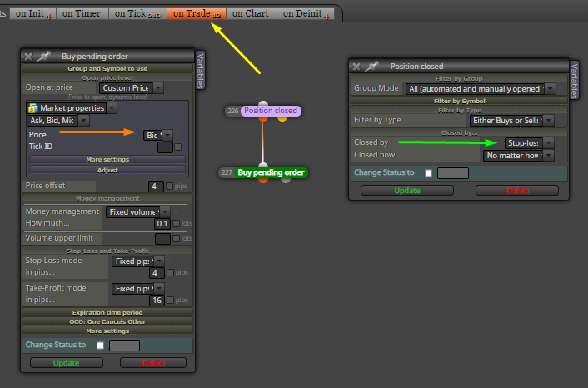Open the Take-Profit mode Fixed pips dropdown

(x=137, y=289)
